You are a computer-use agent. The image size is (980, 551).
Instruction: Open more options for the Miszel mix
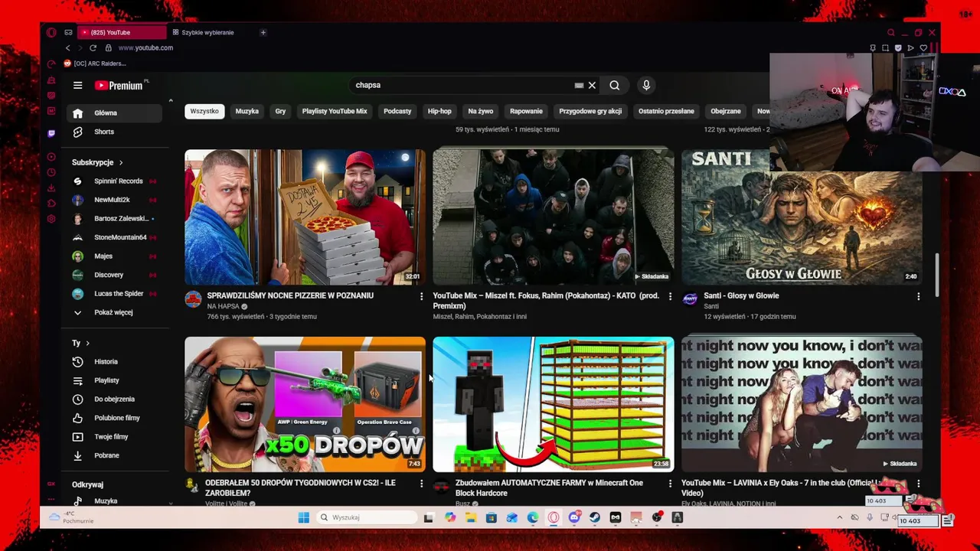pos(670,296)
